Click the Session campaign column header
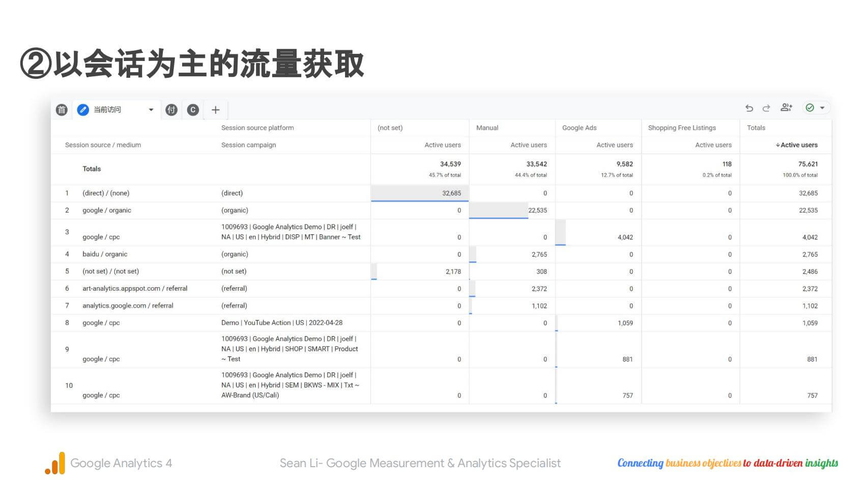Image resolution: width=868 pixels, height=488 pixels. pyautogui.click(x=248, y=145)
